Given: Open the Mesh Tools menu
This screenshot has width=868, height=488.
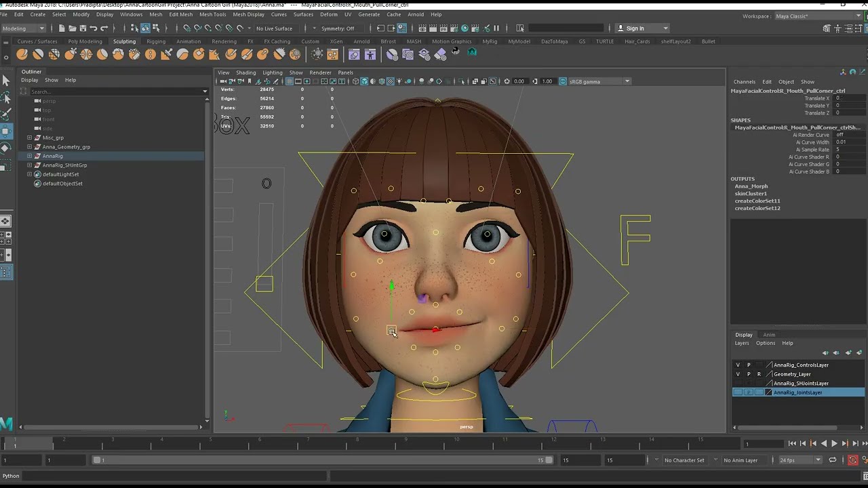Looking at the screenshot, I should [212, 14].
